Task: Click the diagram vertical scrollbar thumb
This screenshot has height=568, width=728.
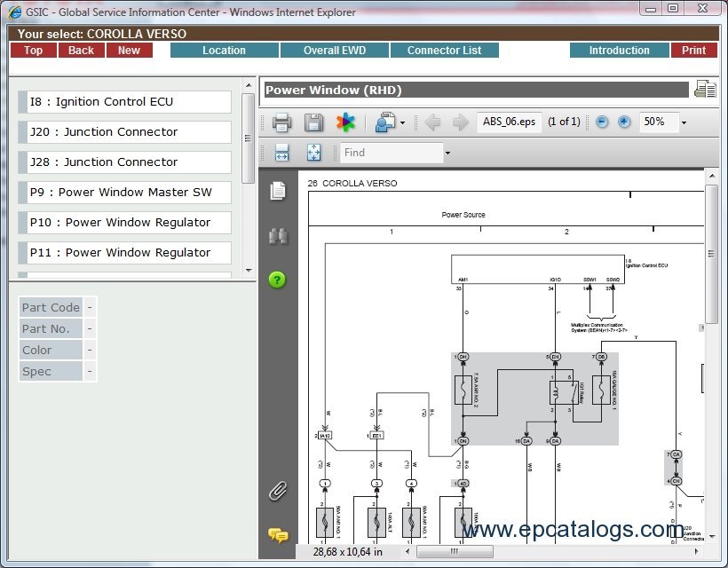Action: (711, 254)
